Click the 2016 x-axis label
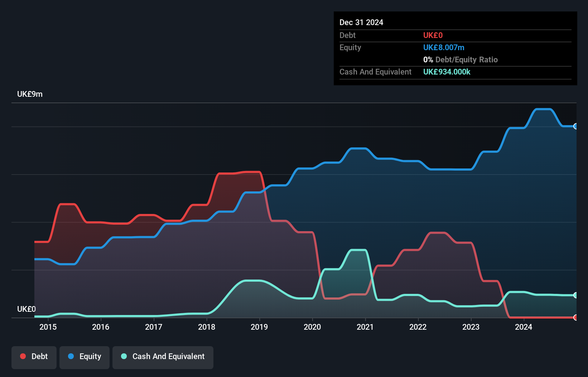This screenshot has width=588, height=377. pos(101,327)
